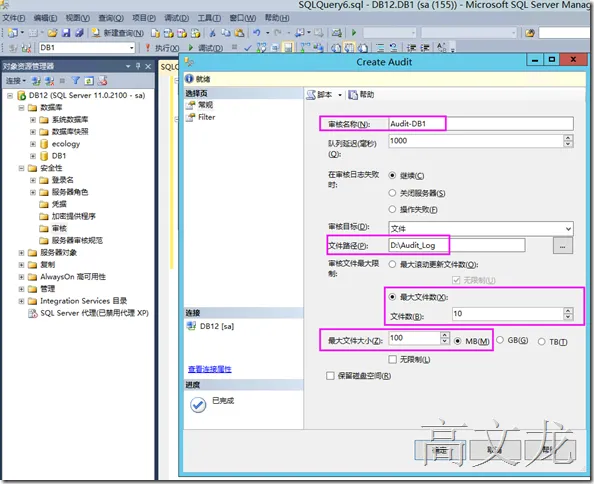
Task: Click the Script icon in Create Audit
Action: pyautogui.click(x=311, y=95)
